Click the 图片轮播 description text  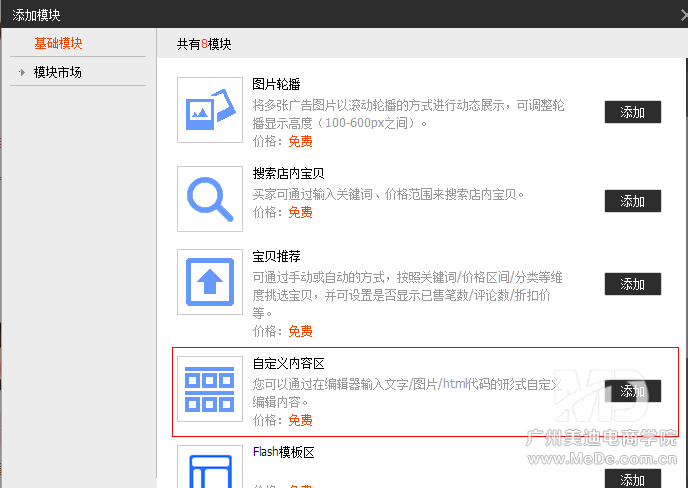408,114
